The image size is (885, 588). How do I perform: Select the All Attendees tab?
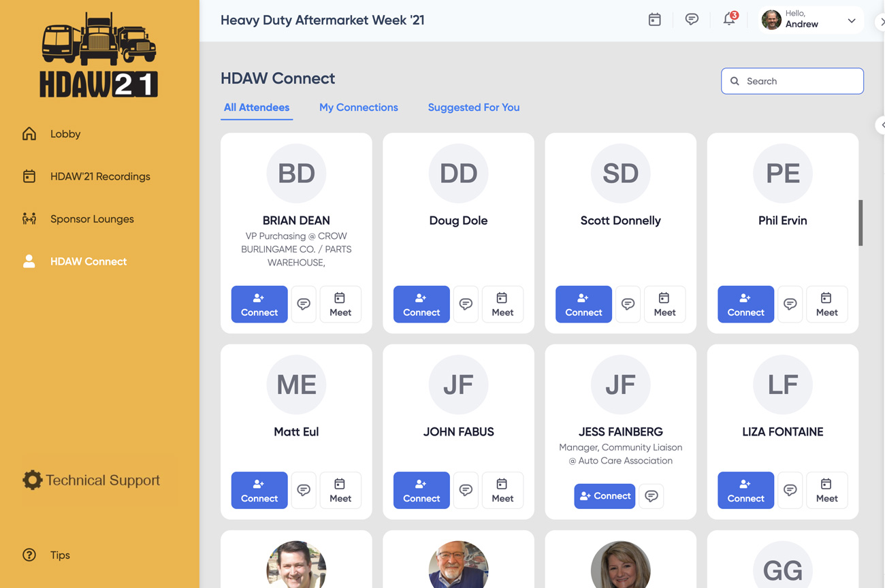257,108
